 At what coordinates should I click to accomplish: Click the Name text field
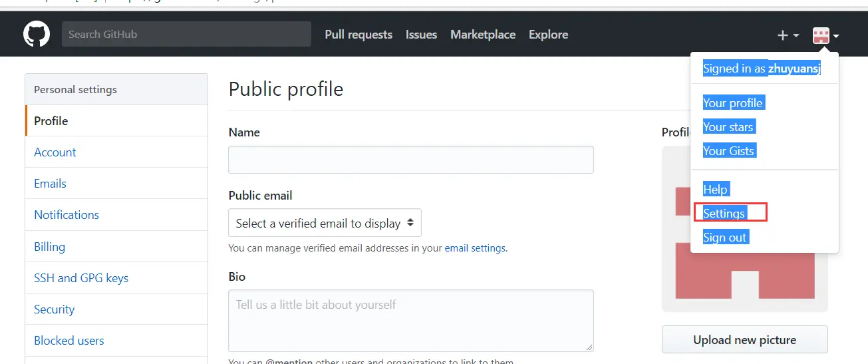411,160
